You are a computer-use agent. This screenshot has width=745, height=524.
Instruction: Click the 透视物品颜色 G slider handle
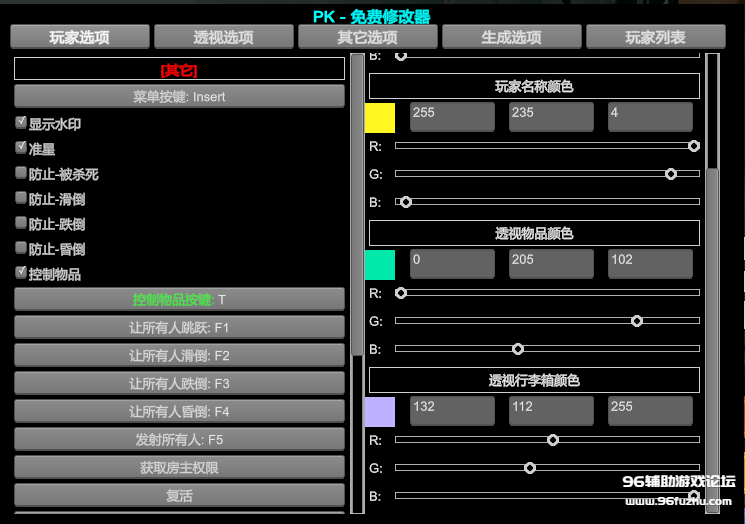click(636, 321)
